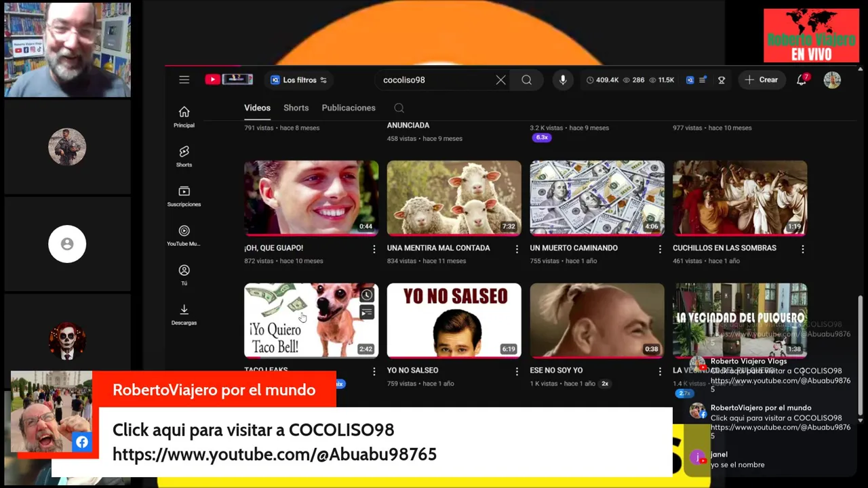Open the Tú section in the sidebar
This screenshot has height=488, width=868.
[x=184, y=275]
